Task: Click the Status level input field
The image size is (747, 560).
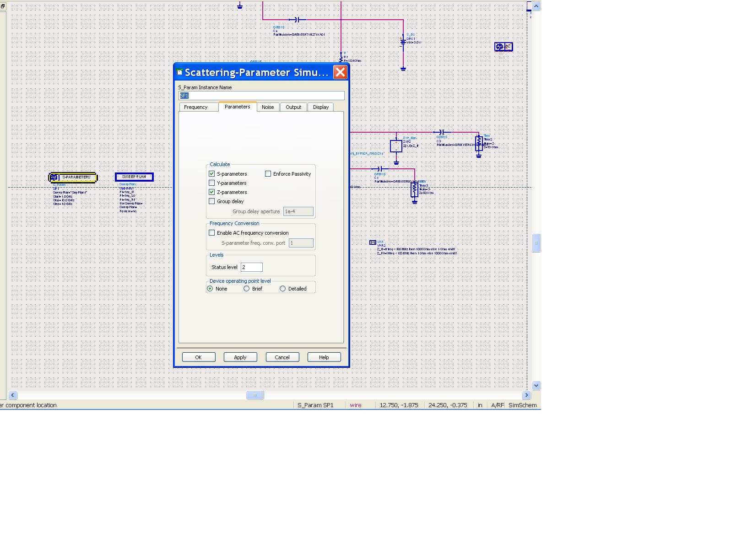Action: point(252,267)
